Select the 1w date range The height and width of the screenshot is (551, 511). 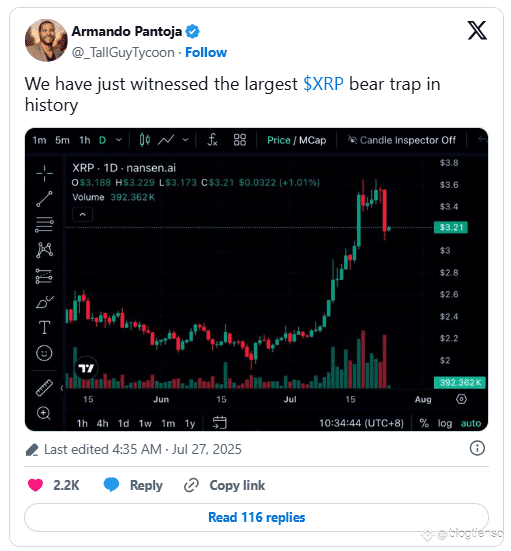tap(145, 423)
